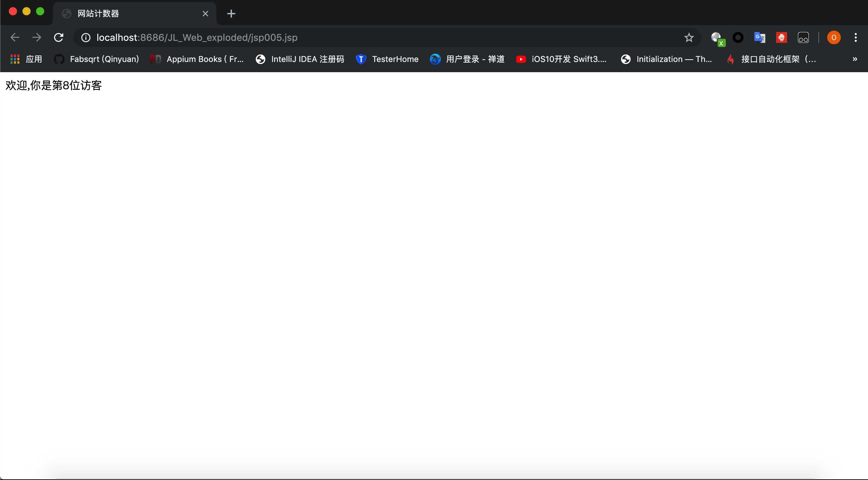The height and width of the screenshot is (480, 868).
Task: Reload the current page
Action: click(59, 37)
